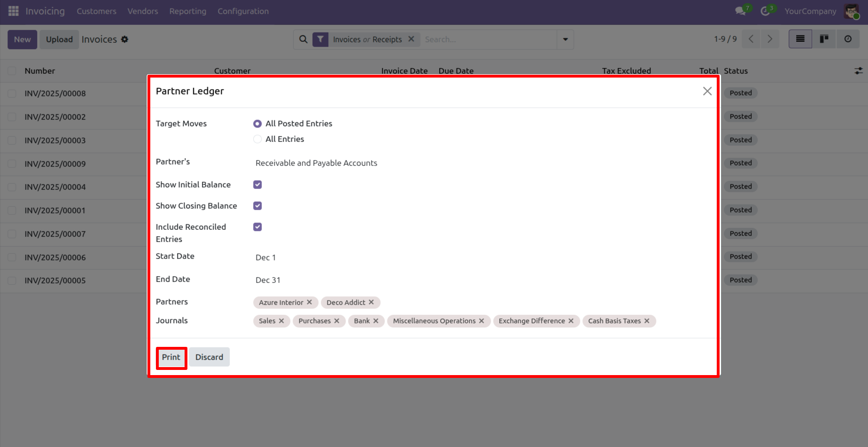868x447 pixels.
Task: Create a New invoice
Action: 22,39
